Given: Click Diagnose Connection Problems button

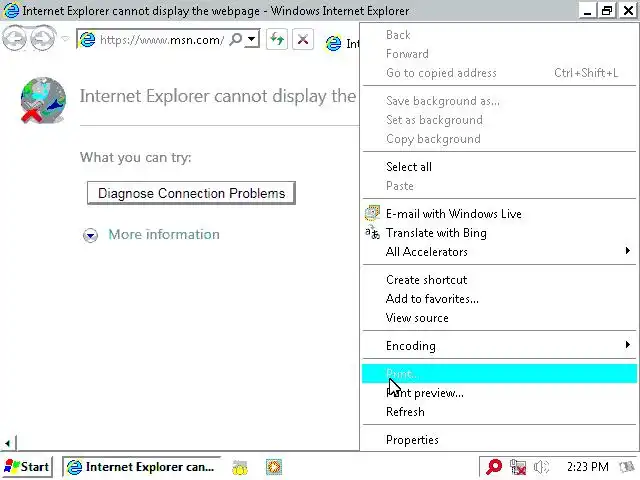Looking at the screenshot, I should point(191,193).
